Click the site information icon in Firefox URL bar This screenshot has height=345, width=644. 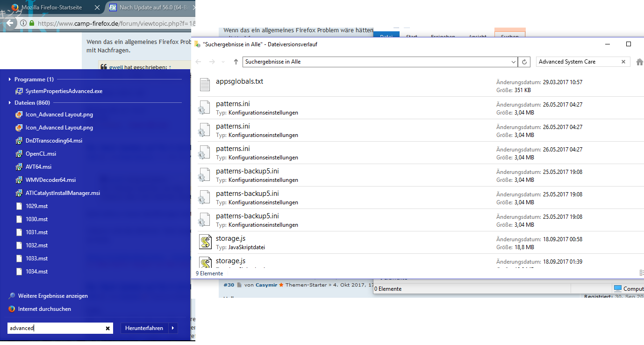tap(23, 23)
